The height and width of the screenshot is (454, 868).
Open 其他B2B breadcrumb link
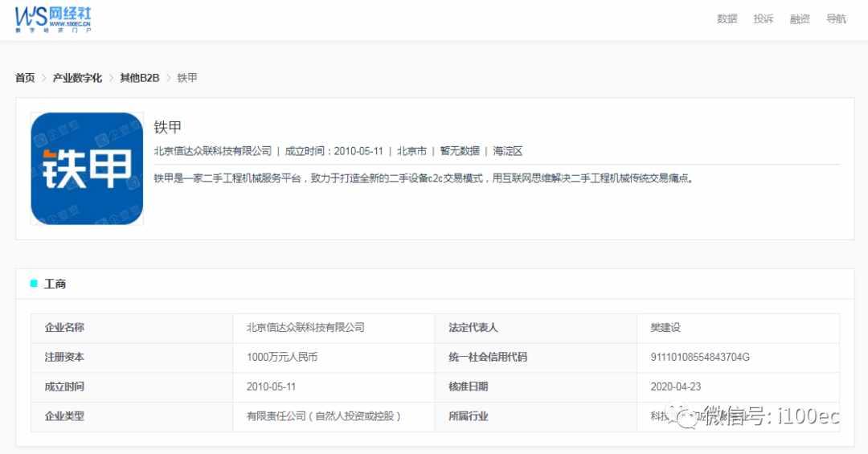pos(140,78)
